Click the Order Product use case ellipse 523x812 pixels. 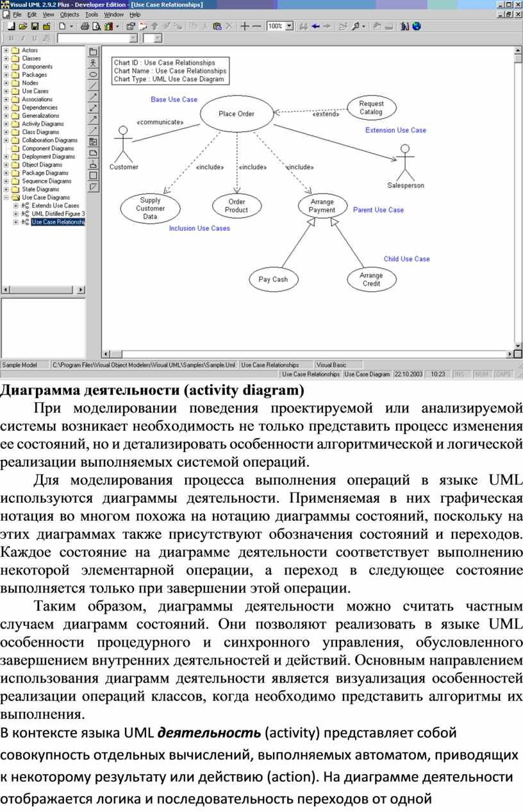point(237,206)
